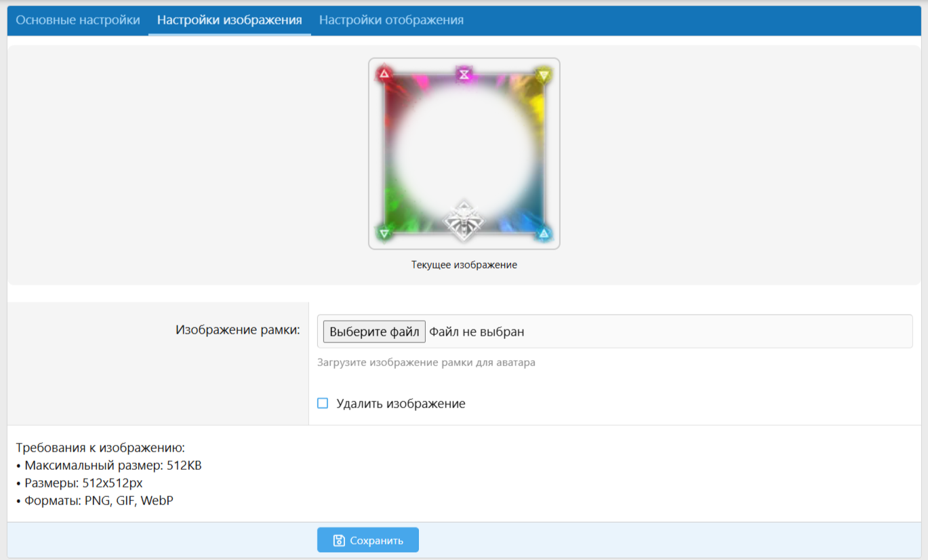This screenshot has width=928, height=560.
Task: Click the floppy disk icon on Сохранить
Action: (339, 540)
